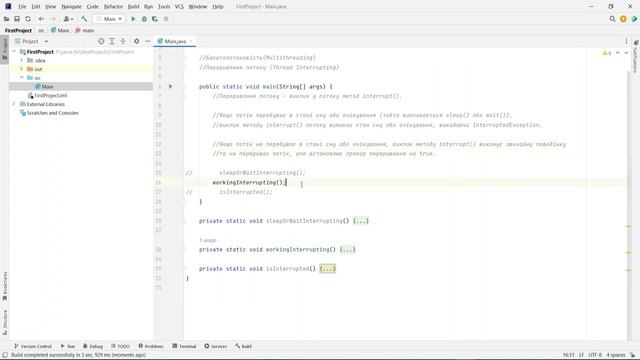Click the JetBrains toolbox icon at top right
640x360 pixels.
[634, 19]
